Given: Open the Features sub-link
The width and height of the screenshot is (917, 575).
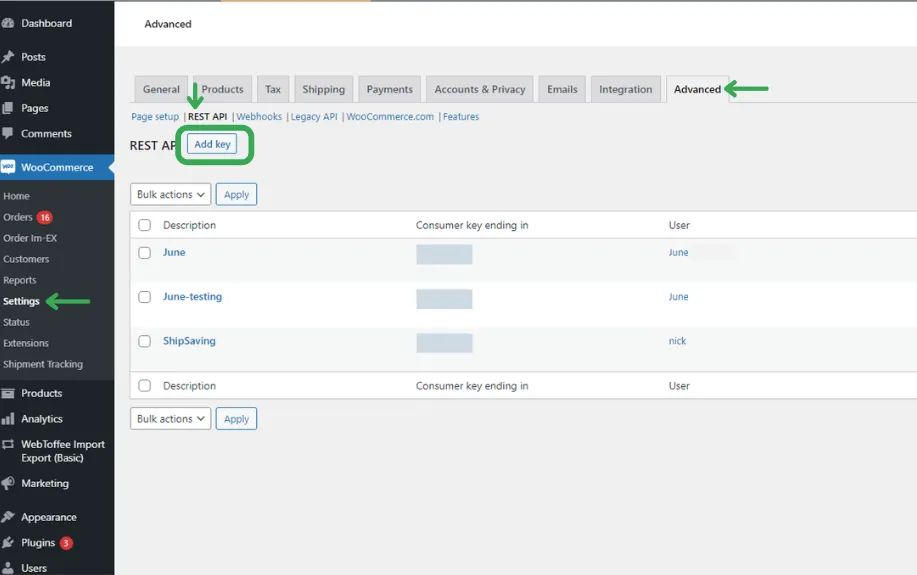Looking at the screenshot, I should point(461,116).
